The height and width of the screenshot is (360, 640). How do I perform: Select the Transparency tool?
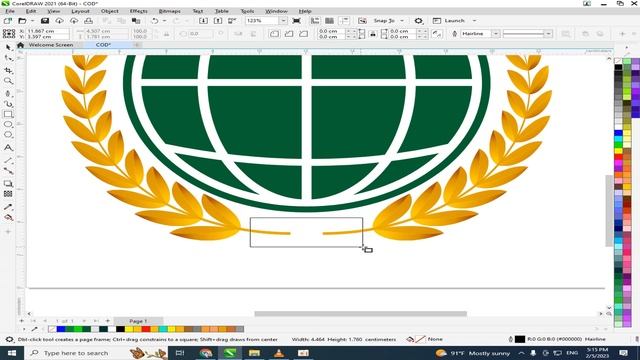[x=8, y=194]
